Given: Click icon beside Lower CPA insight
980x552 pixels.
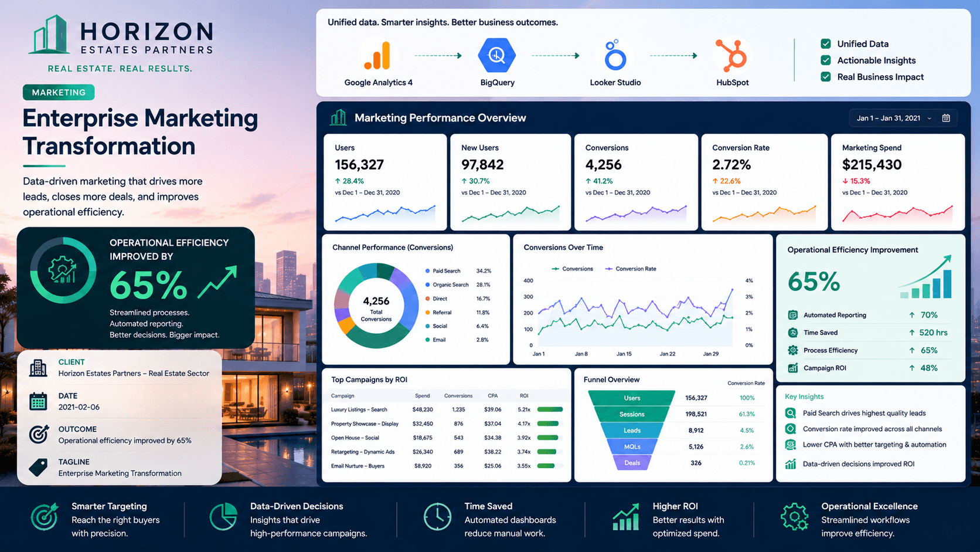Looking at the screenshot, I should pos(791,445).
